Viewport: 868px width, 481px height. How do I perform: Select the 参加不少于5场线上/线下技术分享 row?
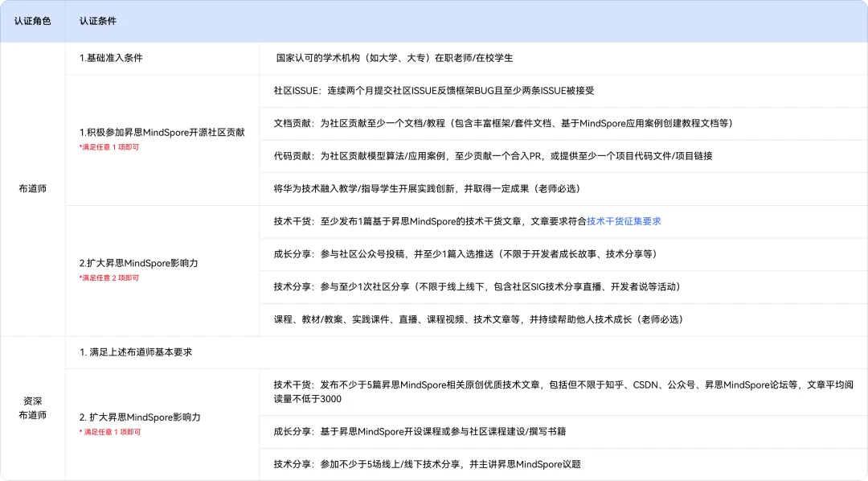click(x=427, y=464)
